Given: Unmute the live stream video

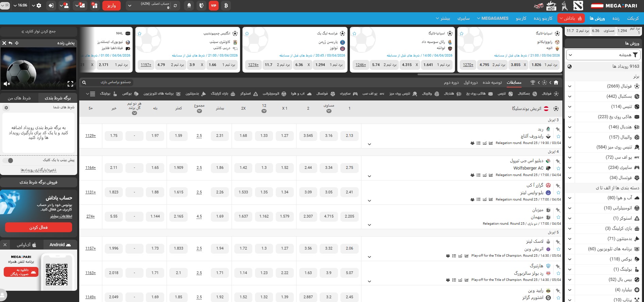Looking at the screenshot, I should tap(6, 84).
